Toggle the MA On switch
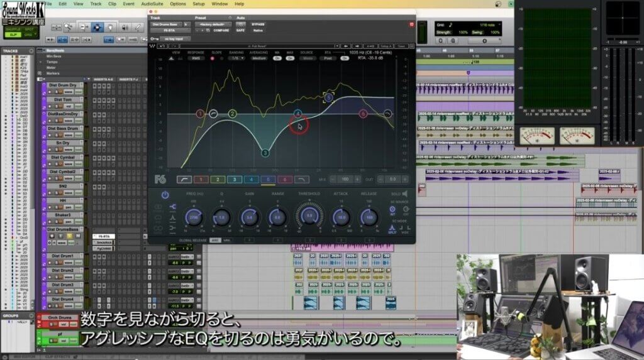The image size is (644, 360). point(277,58)
